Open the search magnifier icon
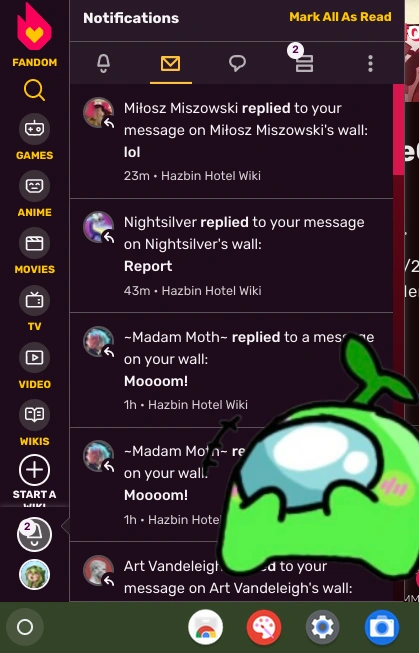 pyautogui.click(x=34, y=90)
